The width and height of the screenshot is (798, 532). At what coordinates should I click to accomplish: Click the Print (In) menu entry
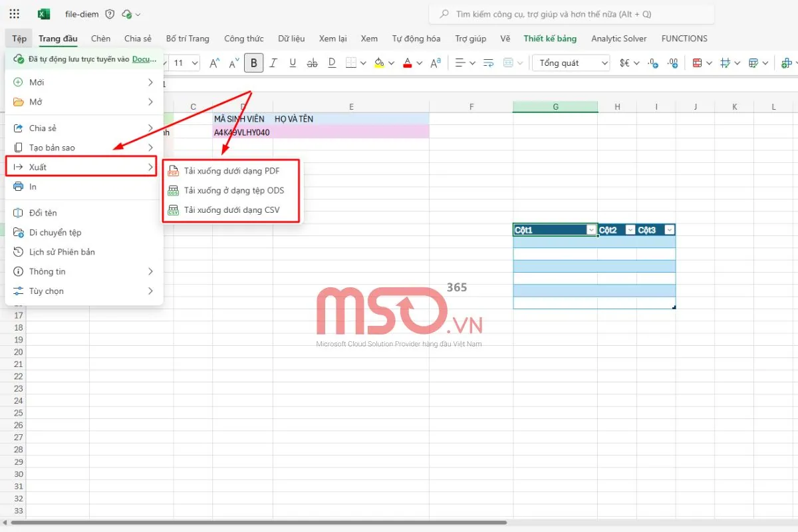(x=33, y=187)
